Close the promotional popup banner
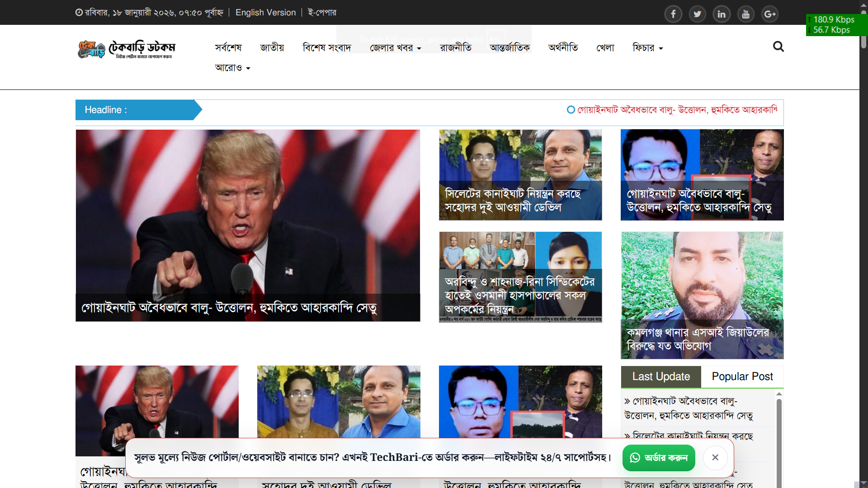868x488 pixels. coord(715,457)
